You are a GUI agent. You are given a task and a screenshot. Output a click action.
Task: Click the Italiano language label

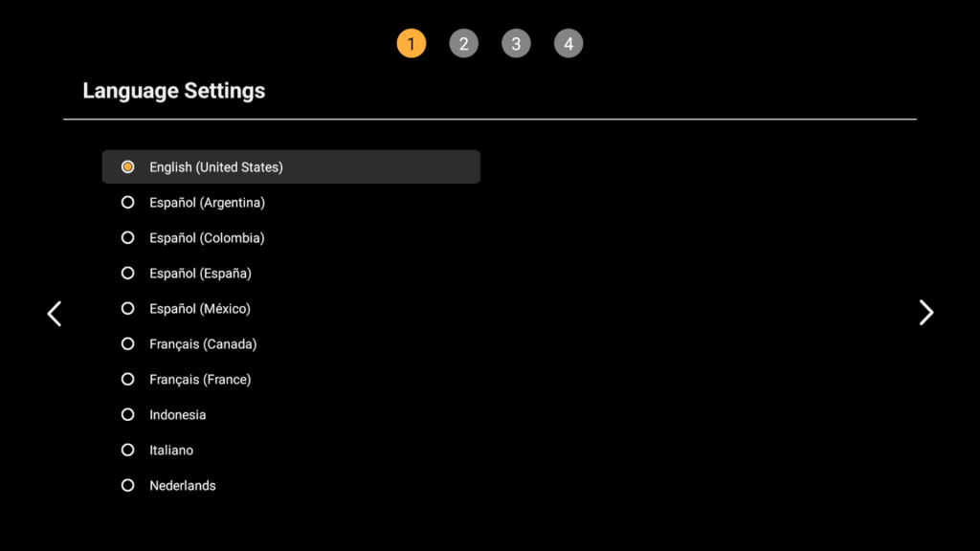(171, 451)
